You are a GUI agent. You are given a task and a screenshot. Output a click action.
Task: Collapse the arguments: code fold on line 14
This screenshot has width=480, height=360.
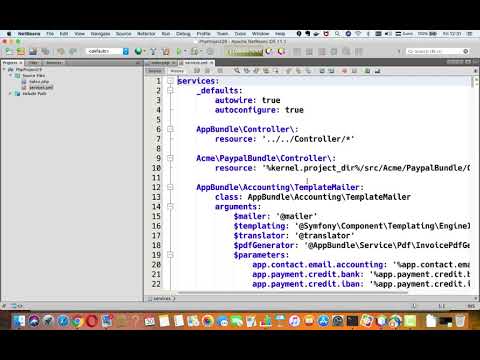tap(170, 207)
